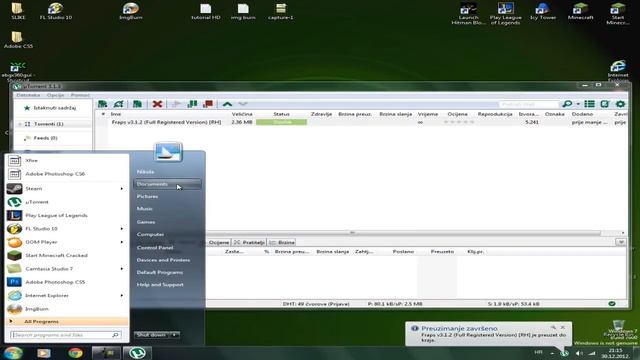Open Xfire from Start menu

click(31, 160)
